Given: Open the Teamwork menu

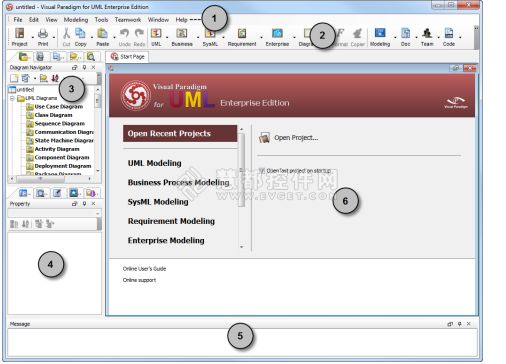Looking at the screenshot, I should [x=128, y=20].
